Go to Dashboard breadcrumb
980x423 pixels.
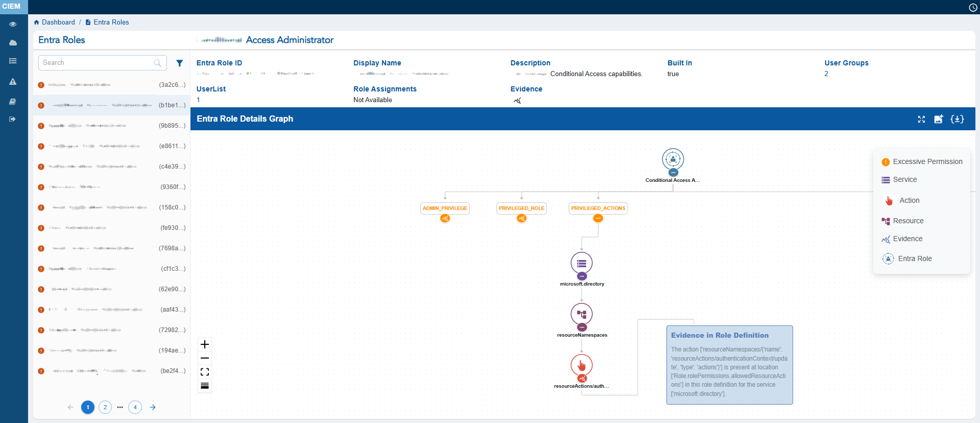click(58, 22)
